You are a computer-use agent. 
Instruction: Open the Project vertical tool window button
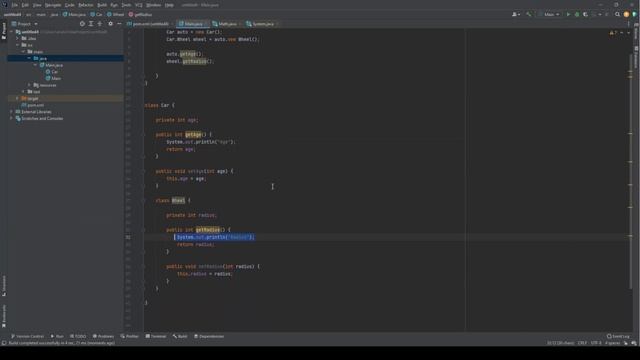pos(4,31)
